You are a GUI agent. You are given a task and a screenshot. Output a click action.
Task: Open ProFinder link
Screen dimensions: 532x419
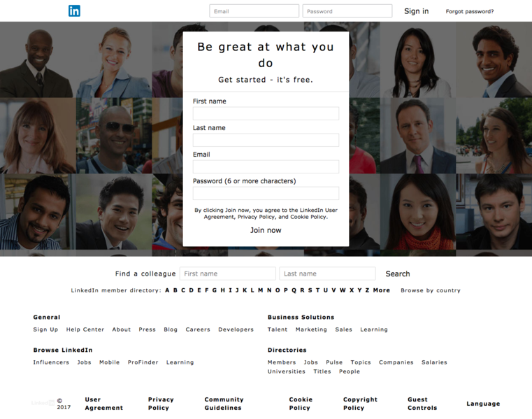[143, 362]
